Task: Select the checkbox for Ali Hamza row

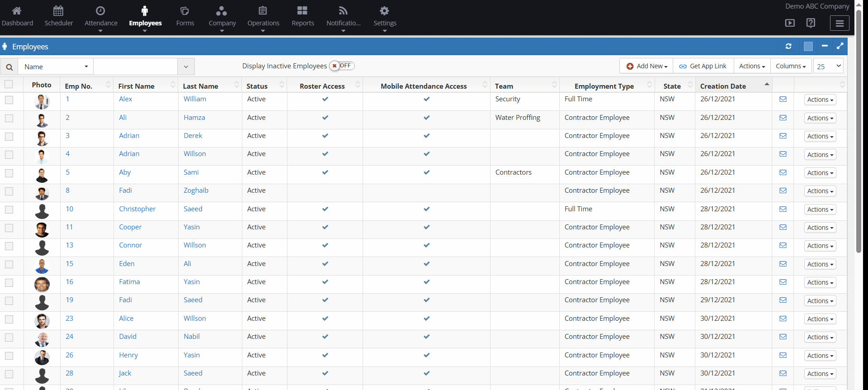Action: click(x=9, y=118)
